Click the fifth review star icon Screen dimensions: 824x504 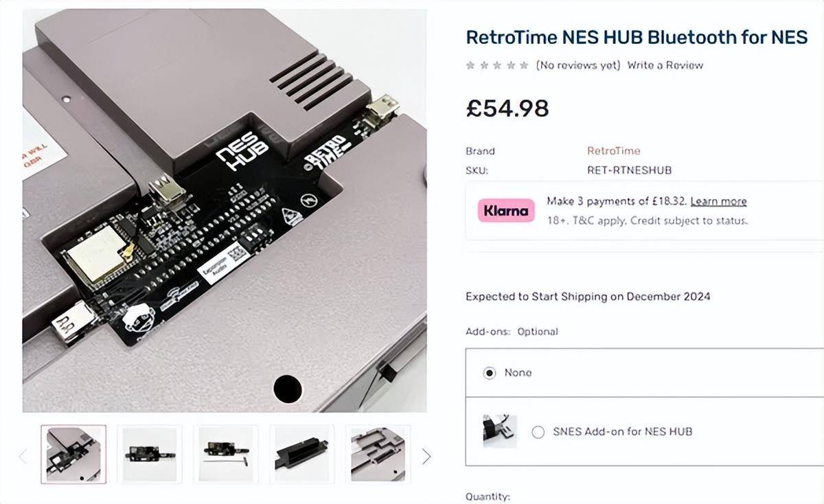524,65
